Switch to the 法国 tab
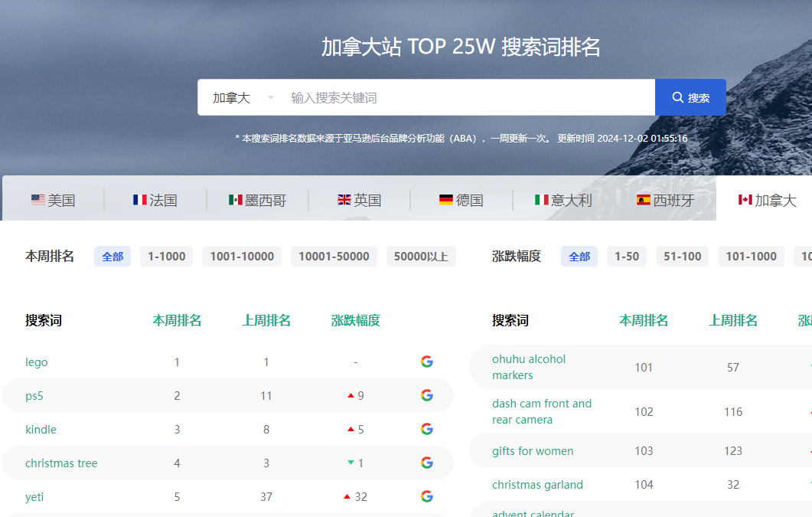Screen dimensions: 812x517 (155, 200)
